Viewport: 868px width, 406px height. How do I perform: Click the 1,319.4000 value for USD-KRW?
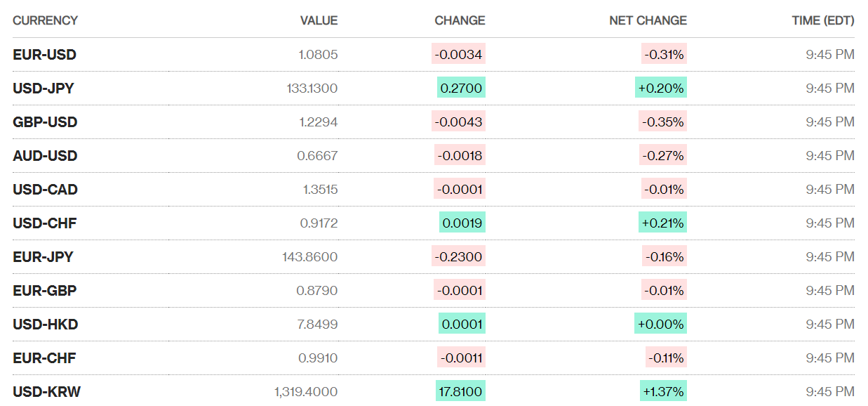306,392
